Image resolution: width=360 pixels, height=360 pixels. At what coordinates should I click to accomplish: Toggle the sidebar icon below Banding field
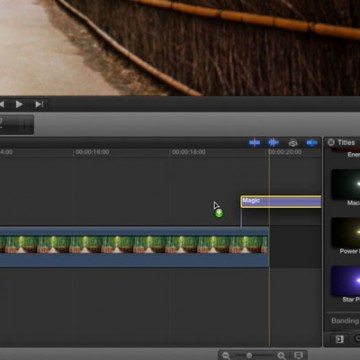point(339,339)
